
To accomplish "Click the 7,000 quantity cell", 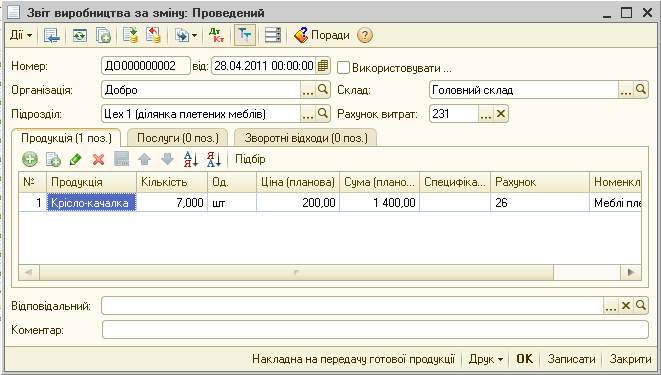I will point(172,203).
